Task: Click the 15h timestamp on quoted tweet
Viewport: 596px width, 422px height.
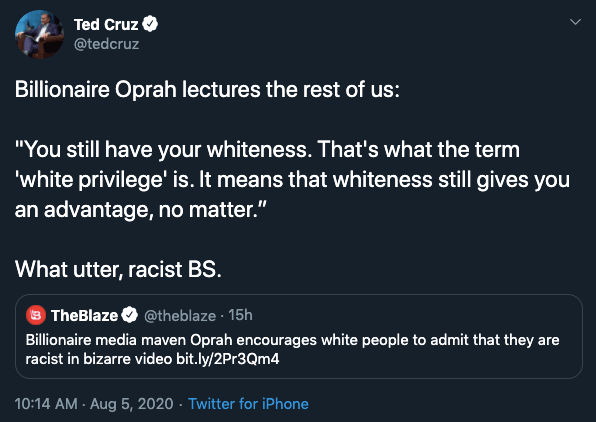Action: pos(240,315)
